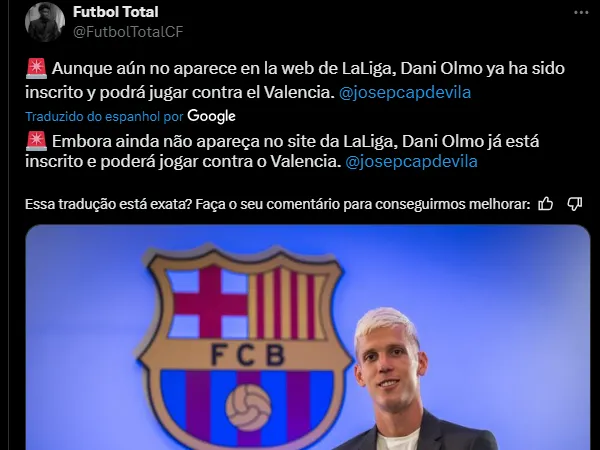Open the @FutbolTotalCF handle link
Viewport: 600px width, 450px height.
pos(128,32)
